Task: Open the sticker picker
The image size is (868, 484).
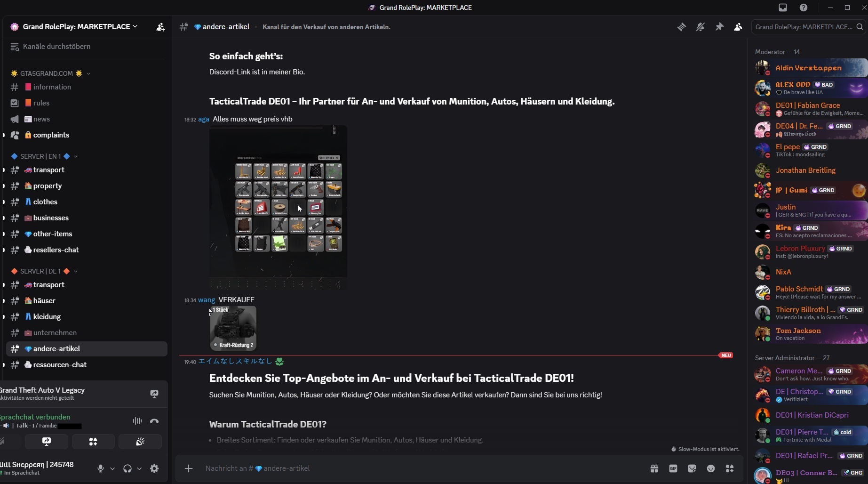Action: [x=692, y=468]
